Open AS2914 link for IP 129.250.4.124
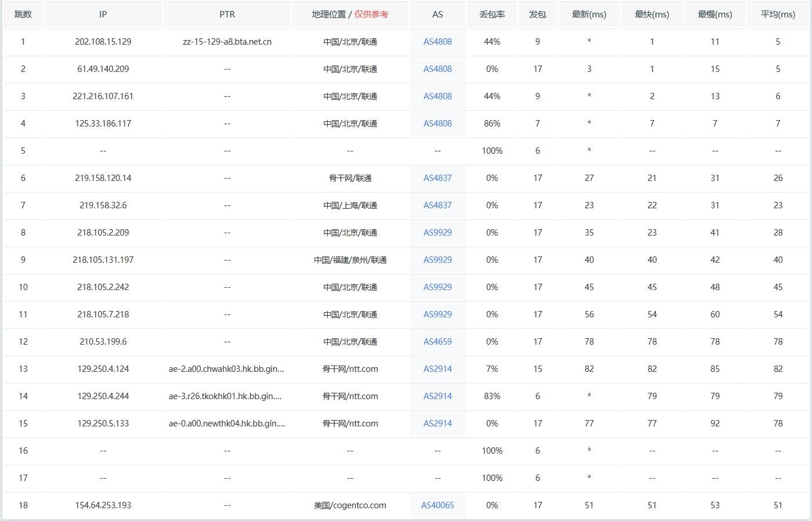Image resolution: width=812 pixels, height=521 pixels. pos(437,369)
